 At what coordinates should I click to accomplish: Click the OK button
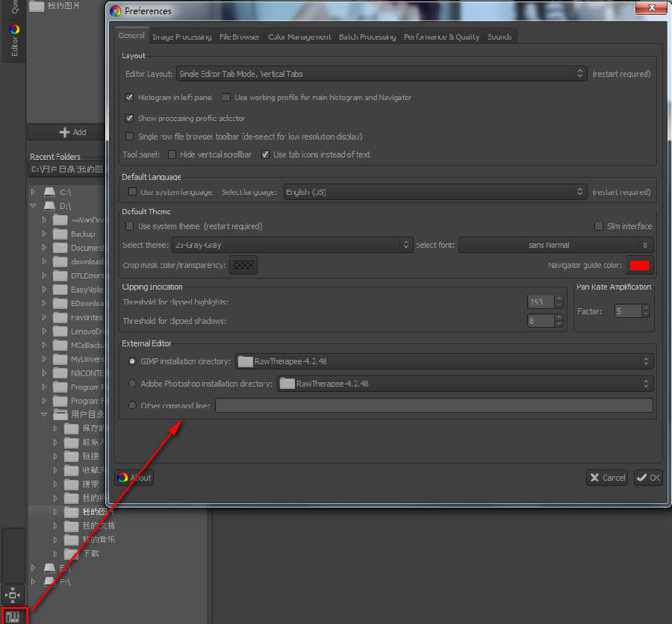648,478
